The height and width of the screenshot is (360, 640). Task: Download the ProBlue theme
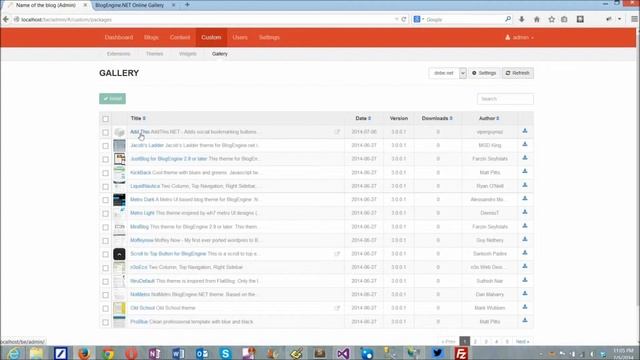[525, 321]
